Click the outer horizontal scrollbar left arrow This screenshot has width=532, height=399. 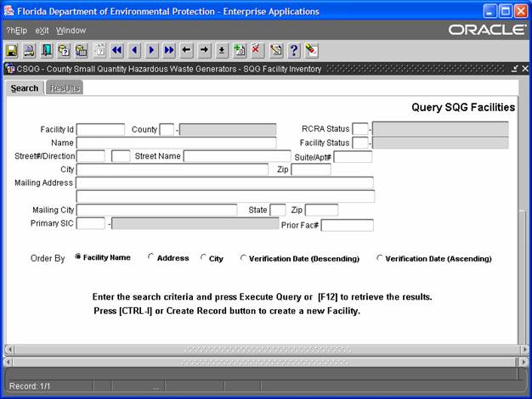tap(8, 362)
